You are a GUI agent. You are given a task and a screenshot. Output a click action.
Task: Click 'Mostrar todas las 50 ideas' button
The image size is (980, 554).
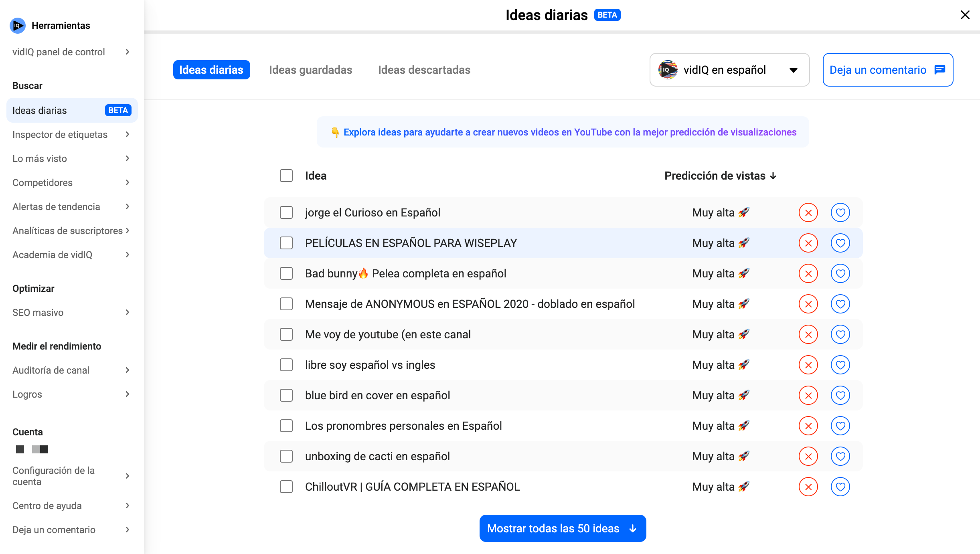(562, 528)
